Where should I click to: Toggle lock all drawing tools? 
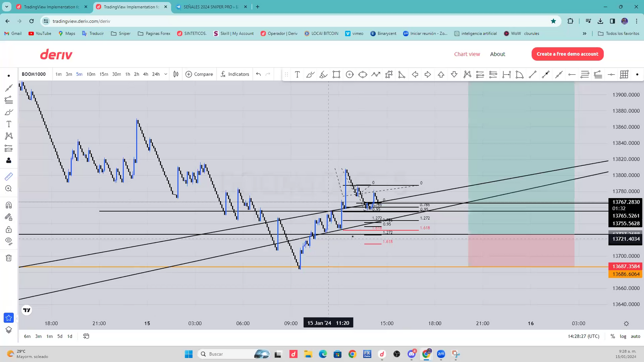(8, 230)
